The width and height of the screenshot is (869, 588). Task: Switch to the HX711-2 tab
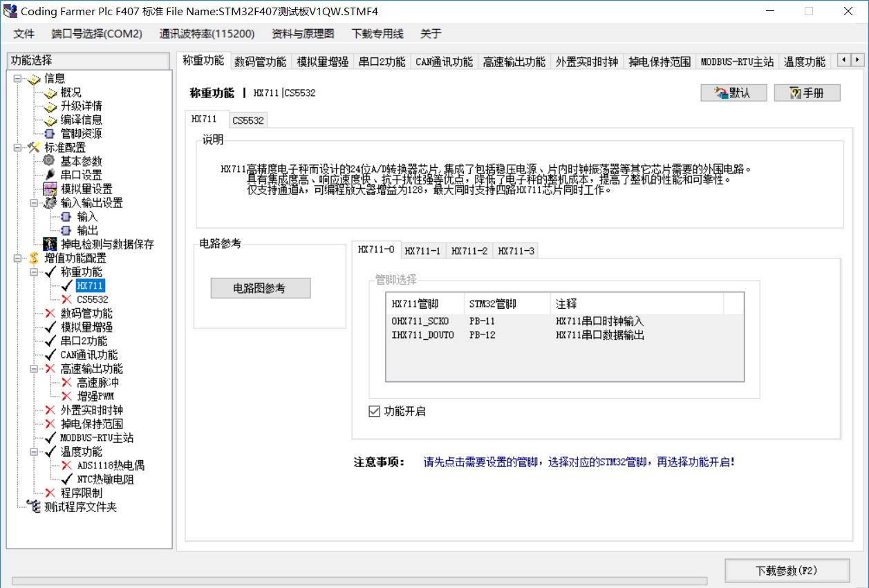[469, 251]
